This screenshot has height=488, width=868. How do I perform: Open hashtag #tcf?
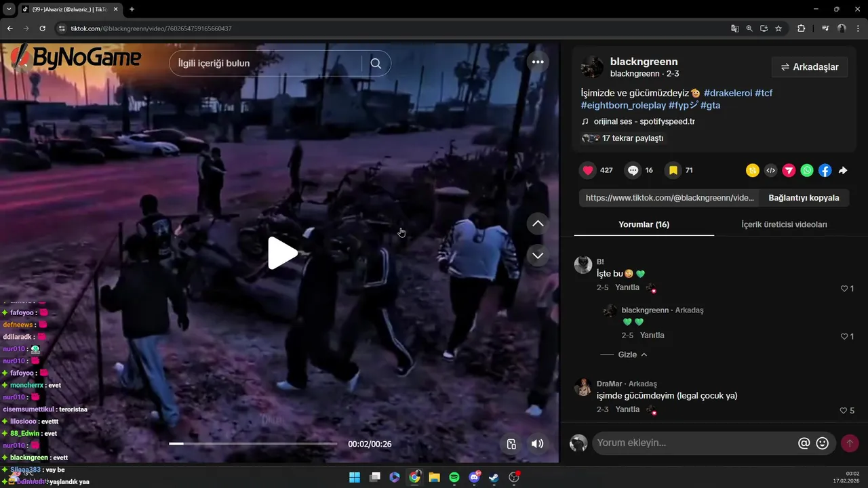(x=764, y=93)
